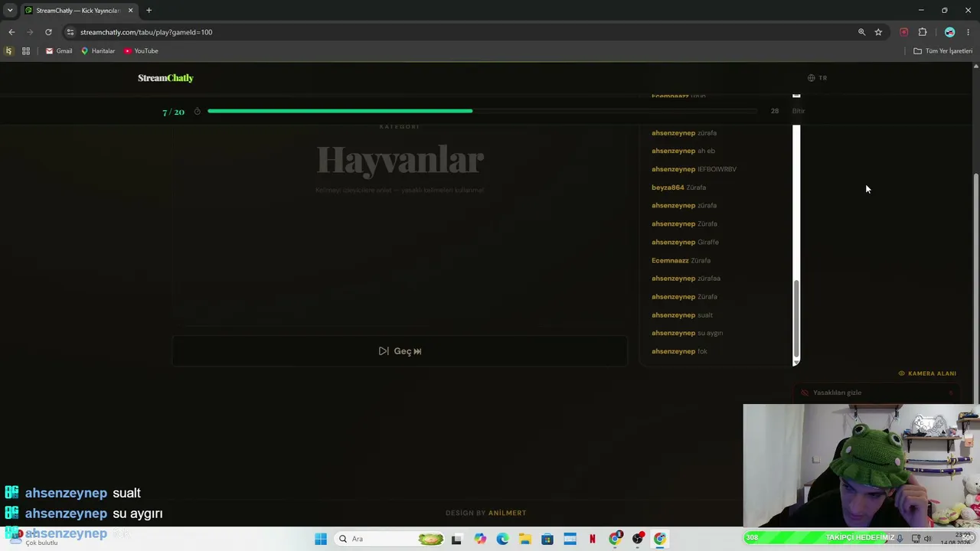Toggle the Kamera Alanı eye option
The height and width of the screenshot is (551, 980).
pos(927,373)
